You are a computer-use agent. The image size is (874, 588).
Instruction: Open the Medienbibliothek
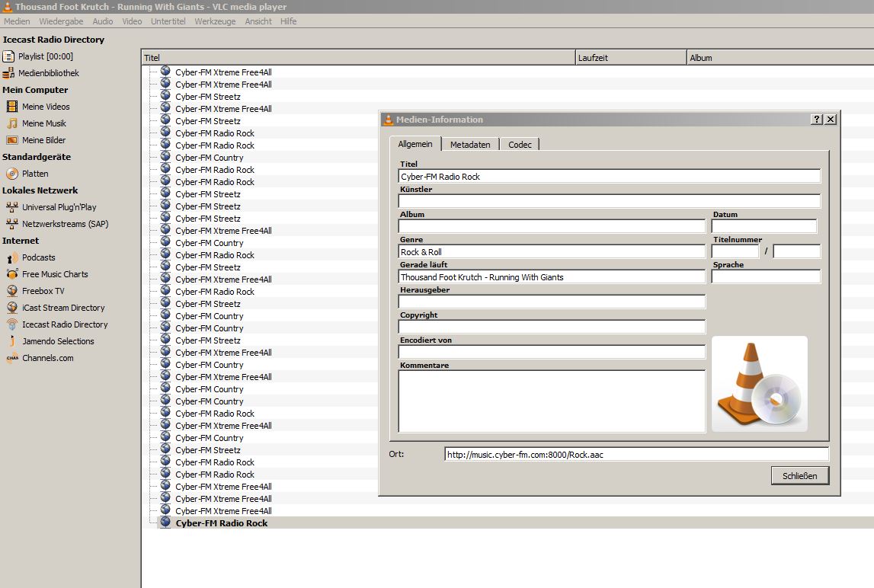48,73
